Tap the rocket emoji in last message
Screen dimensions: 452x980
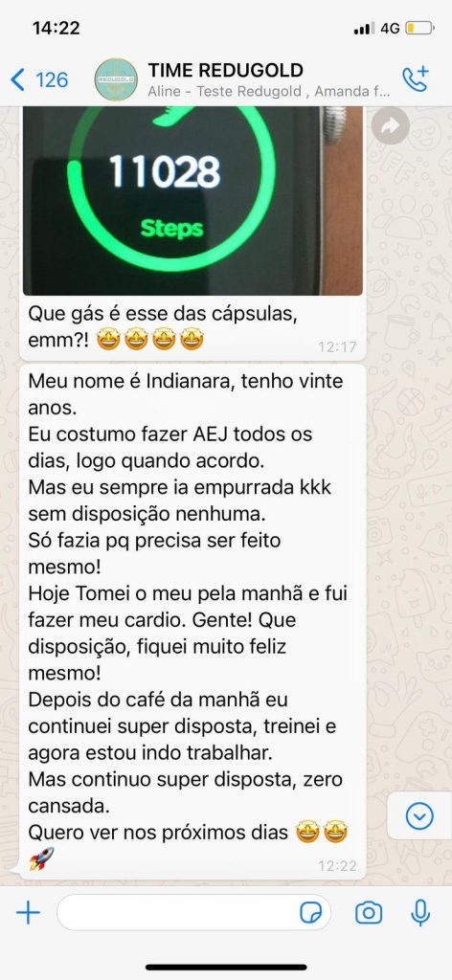coord(41,859)
